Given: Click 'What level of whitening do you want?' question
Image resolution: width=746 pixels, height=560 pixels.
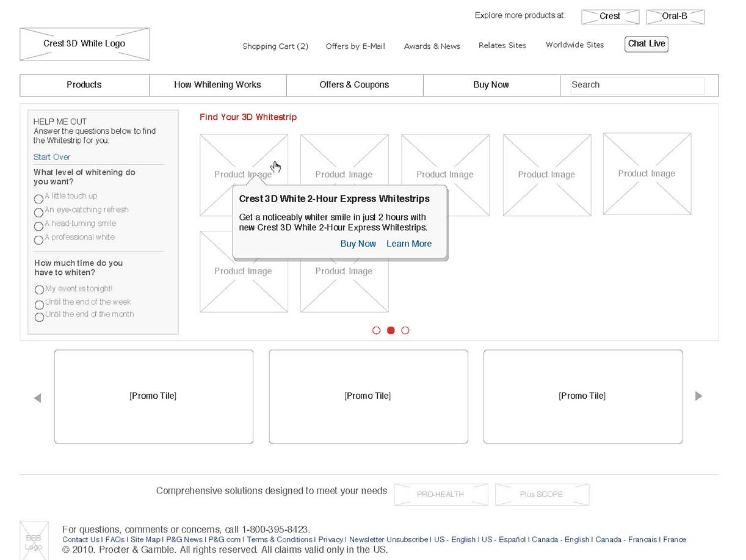Looking at the screenshot, I should pyautogui.click(x=85, y=177).
